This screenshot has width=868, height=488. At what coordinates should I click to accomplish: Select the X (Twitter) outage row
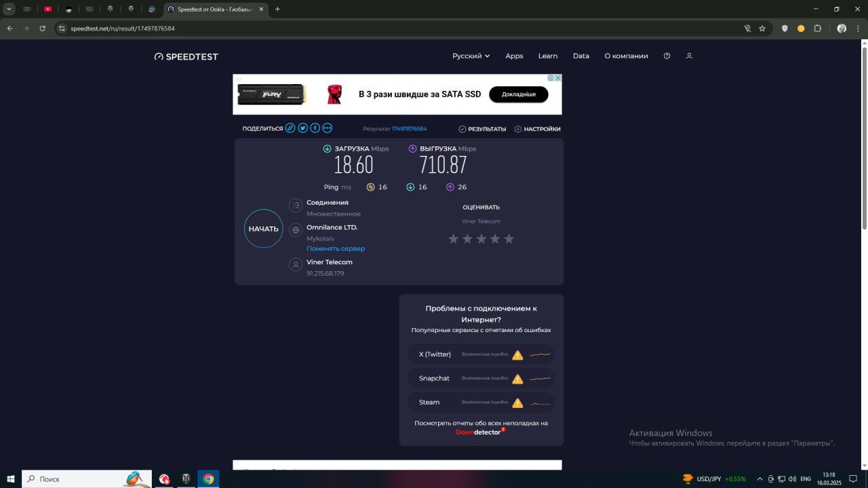(x=481, y=354)
